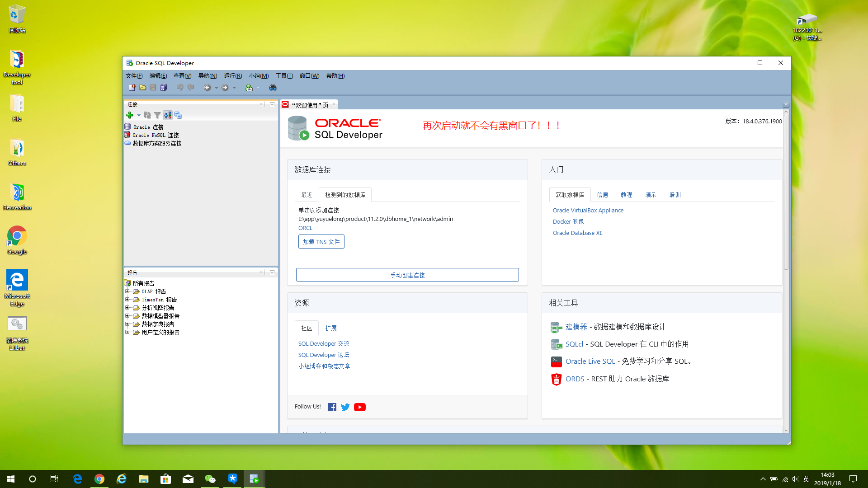The height and width of the screenshot is (488, 868).
Task: Click the Redo icon in toolbar
Action: 191,88
